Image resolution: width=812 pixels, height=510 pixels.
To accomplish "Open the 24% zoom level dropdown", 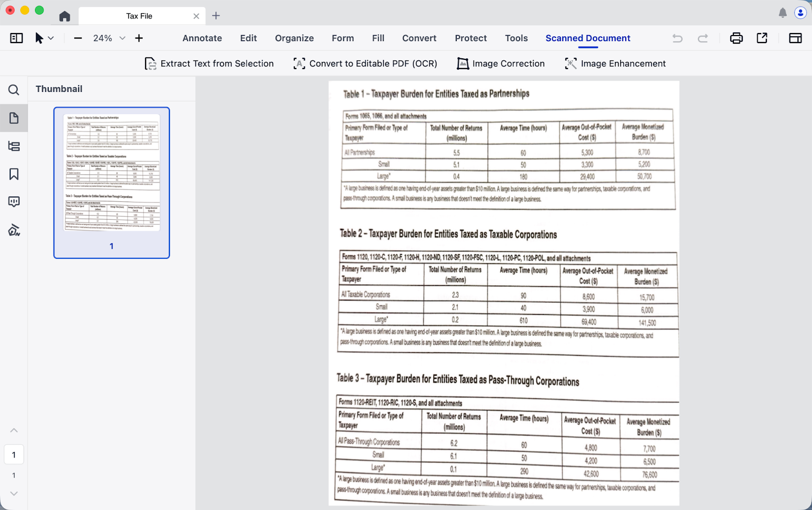I will pyautogui.click(x=122, y=38).
